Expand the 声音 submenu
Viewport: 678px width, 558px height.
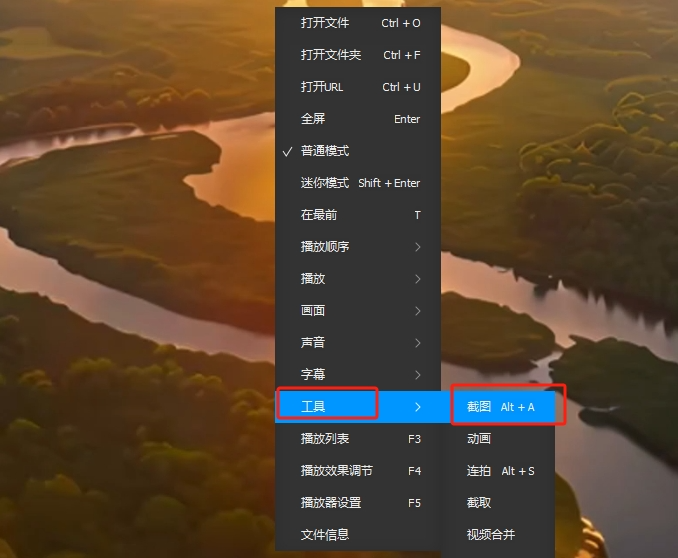pyautogui.click(x=358, y=343)
